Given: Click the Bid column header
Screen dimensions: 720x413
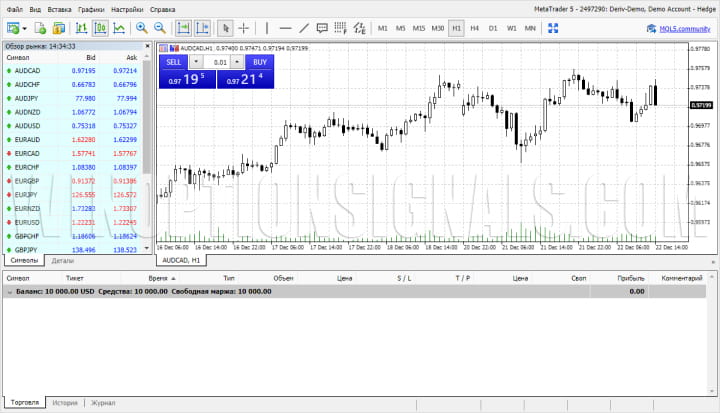Looking at the screenshot, I should [91, 57].
